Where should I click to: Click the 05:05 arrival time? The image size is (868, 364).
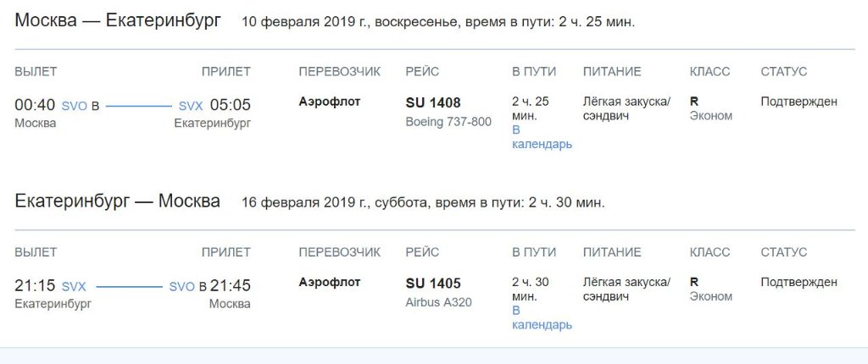pos(231,105)
